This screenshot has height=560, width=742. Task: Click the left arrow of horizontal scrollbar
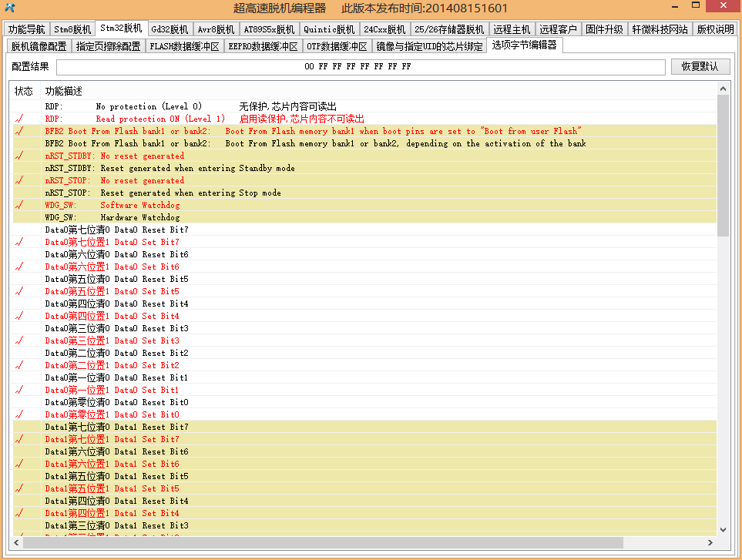point(16,542)
